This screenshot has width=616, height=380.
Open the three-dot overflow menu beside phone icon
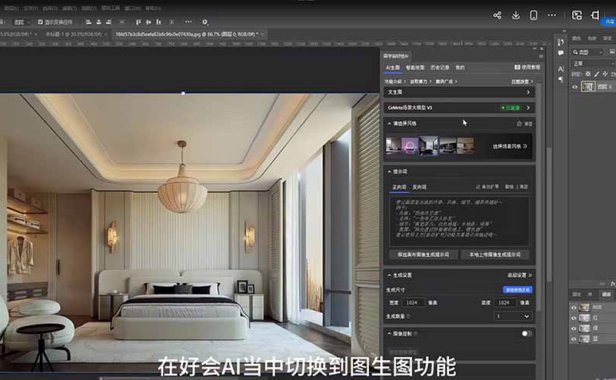click(552, 15)
